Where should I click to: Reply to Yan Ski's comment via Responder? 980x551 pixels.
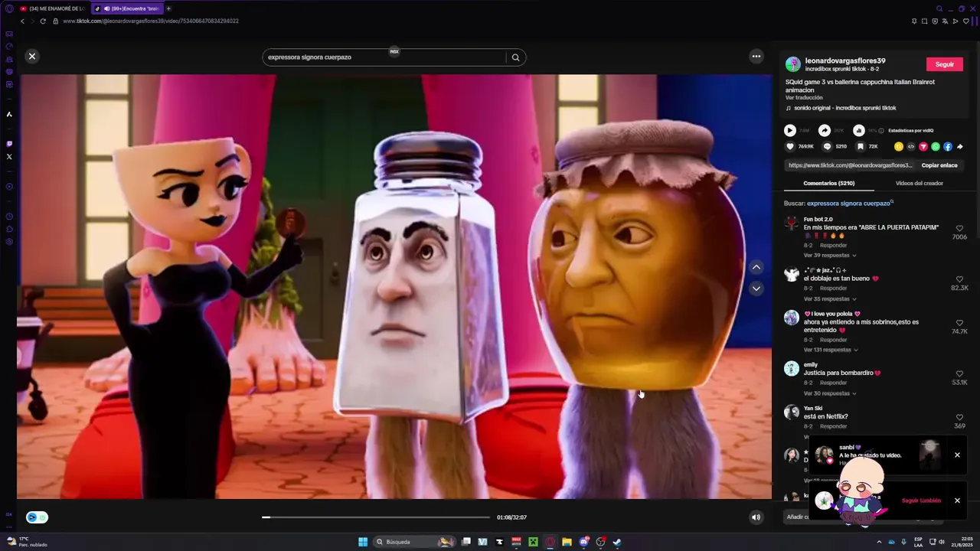pyautogui.click(x=834, y=426)
